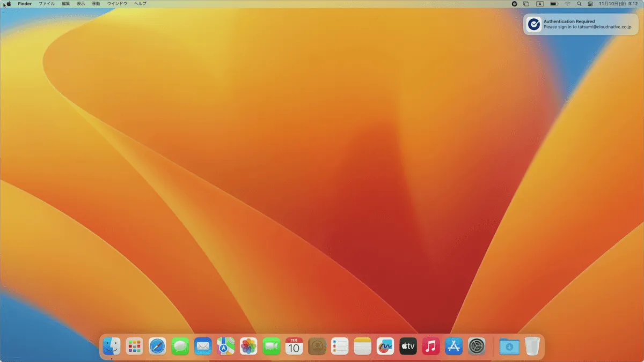Open Freeform from the Dock

pos(385,346)
